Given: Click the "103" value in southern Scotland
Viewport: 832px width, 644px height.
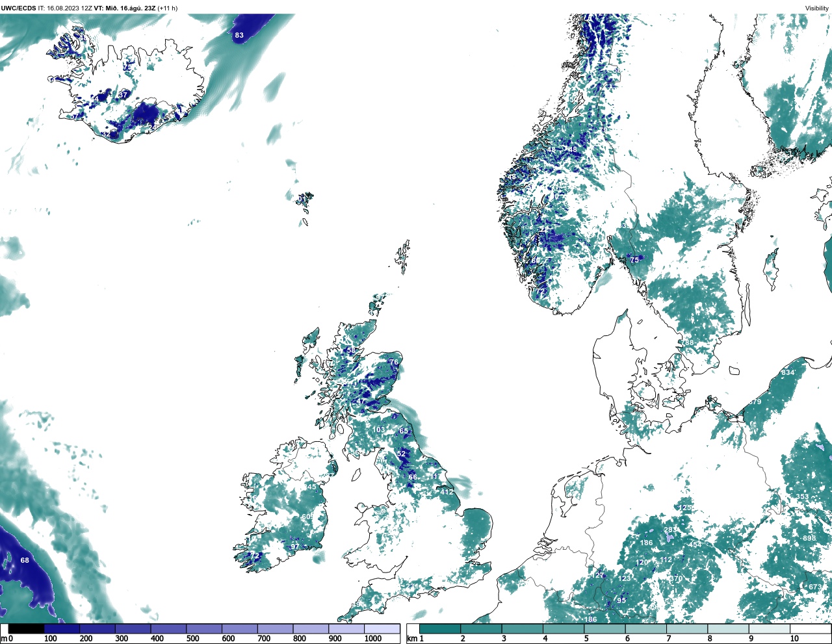Looking at the screenshot, I should 378,430.
